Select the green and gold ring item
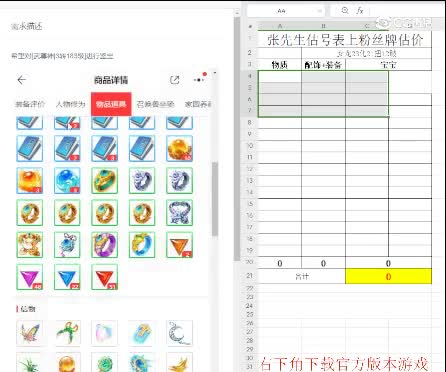446x372 pixels. (104, 181)
